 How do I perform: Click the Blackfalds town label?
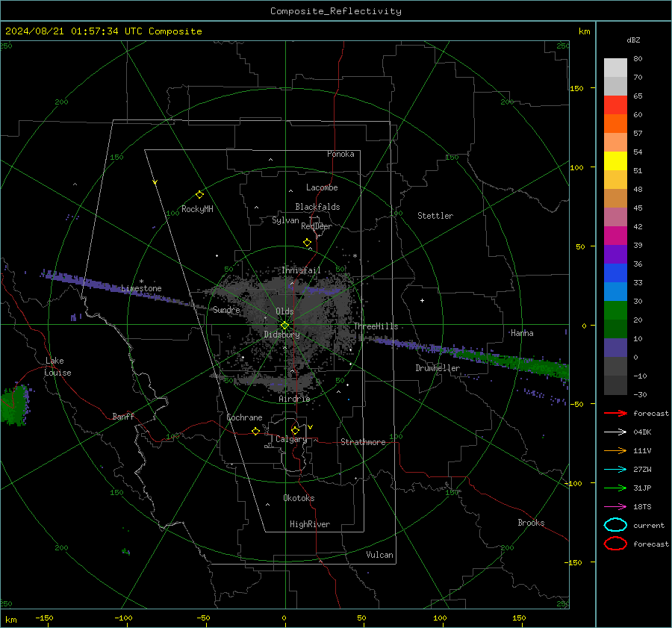click(x=317, y=207)
